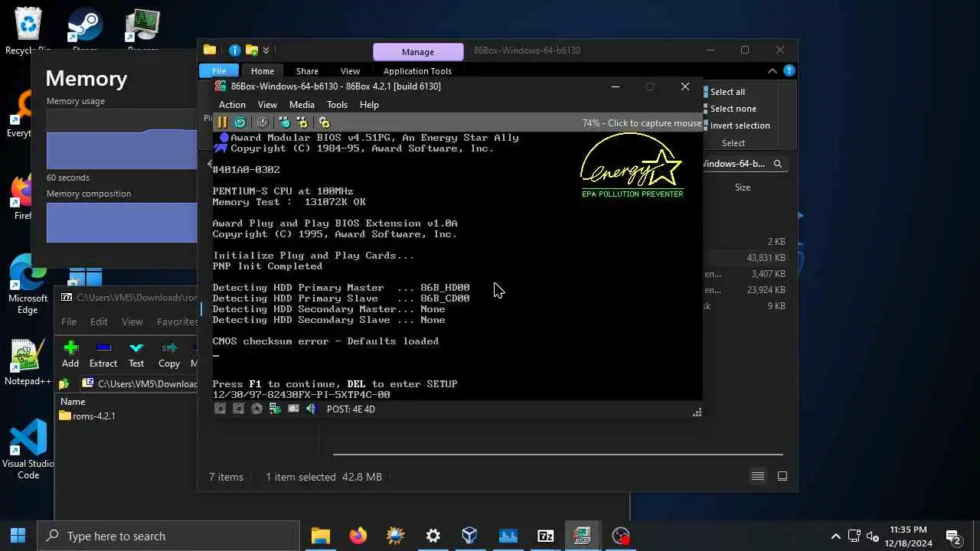Open File Explorer help question mark icon

click(x=789, y=70)
